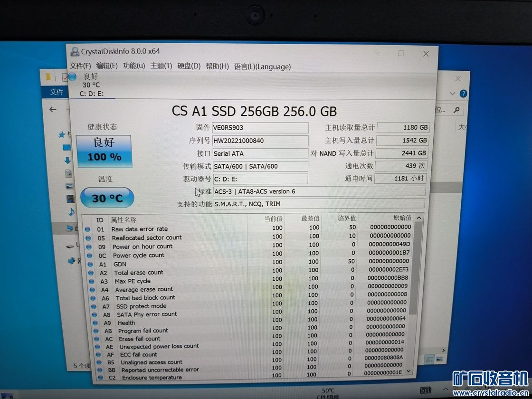Click the status dot of GDN row

coord(90,264)
